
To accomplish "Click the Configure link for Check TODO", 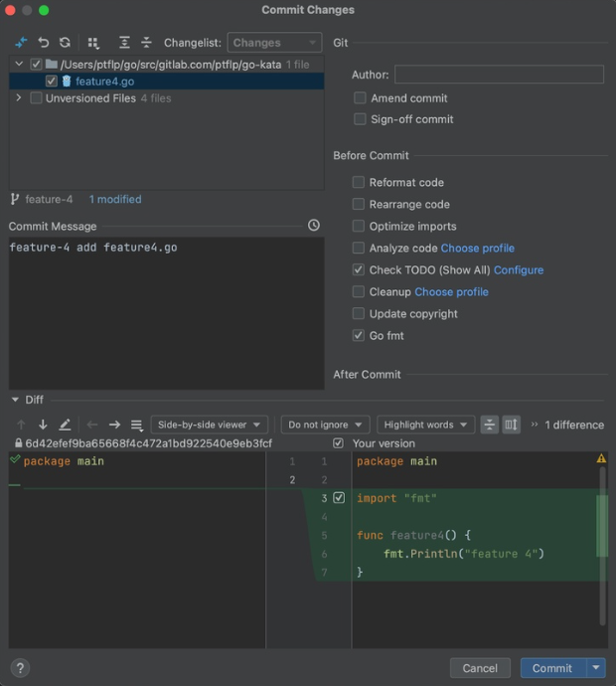I will pos(518,270).
